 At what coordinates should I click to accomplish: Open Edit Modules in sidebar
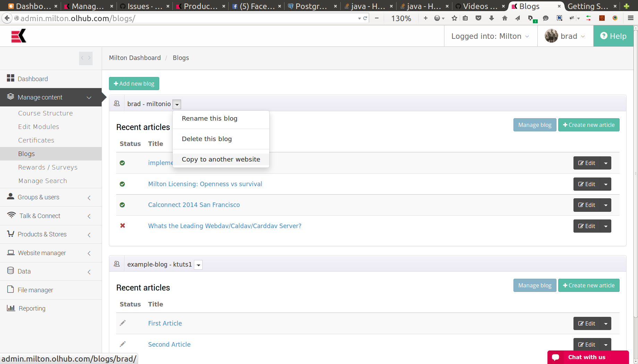(x=39, y=127)
